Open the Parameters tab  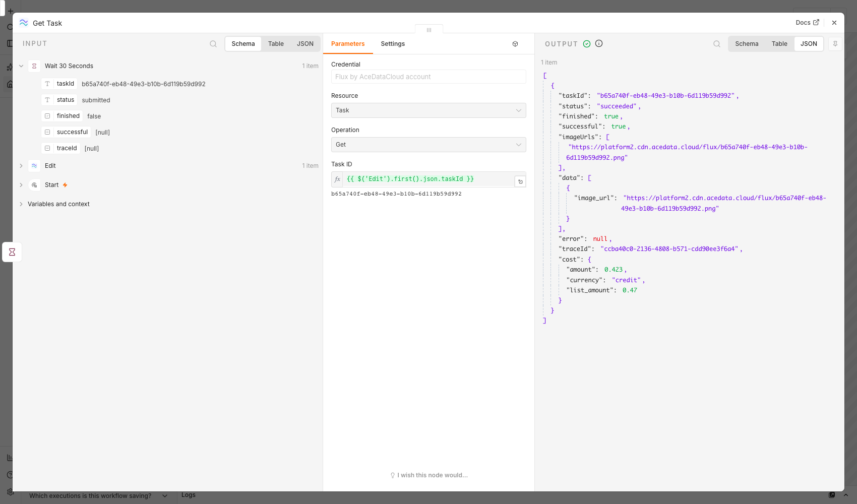(348, 44)
